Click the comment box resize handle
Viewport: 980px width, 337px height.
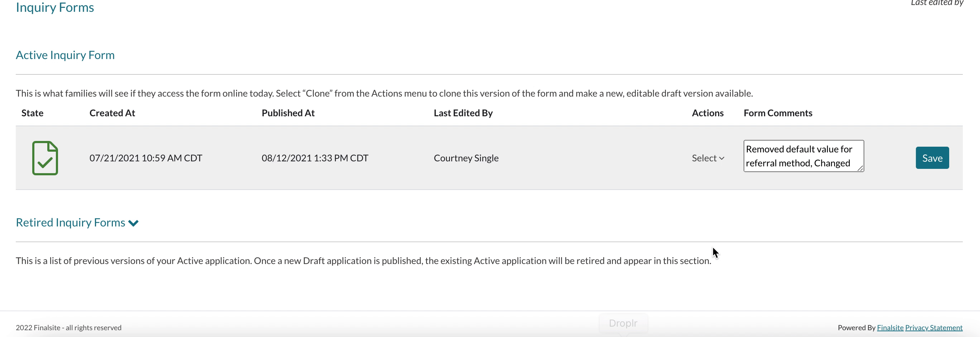pyautogui.click(x=860, y=168)
